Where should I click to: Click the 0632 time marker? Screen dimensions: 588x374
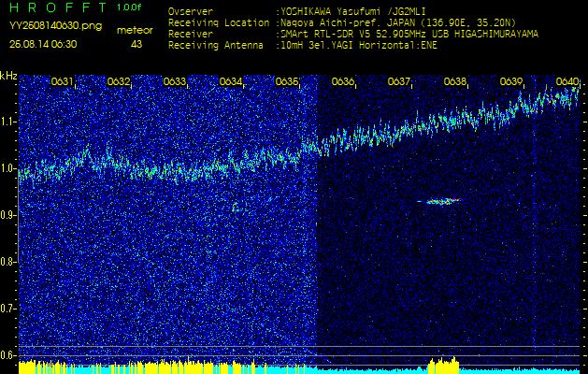118,81
